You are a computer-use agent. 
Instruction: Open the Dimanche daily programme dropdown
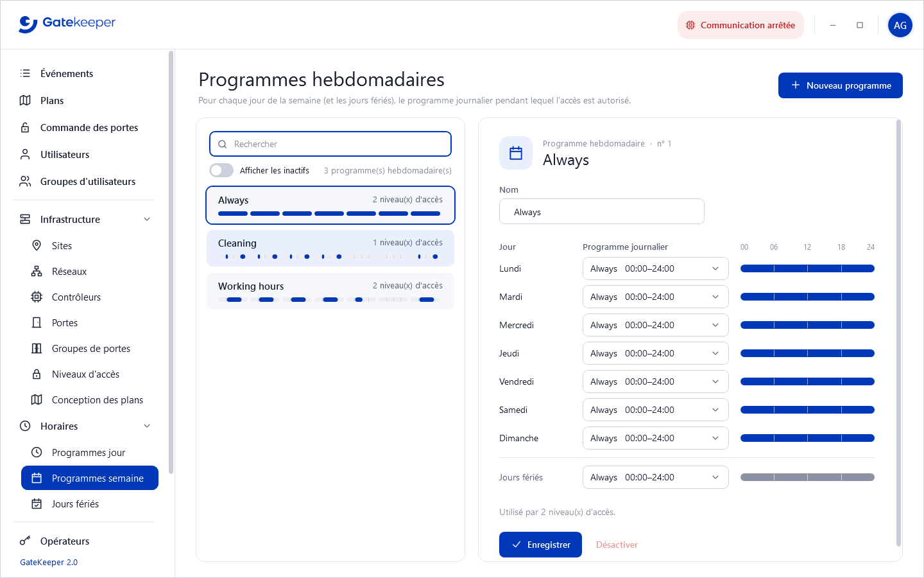656,438
